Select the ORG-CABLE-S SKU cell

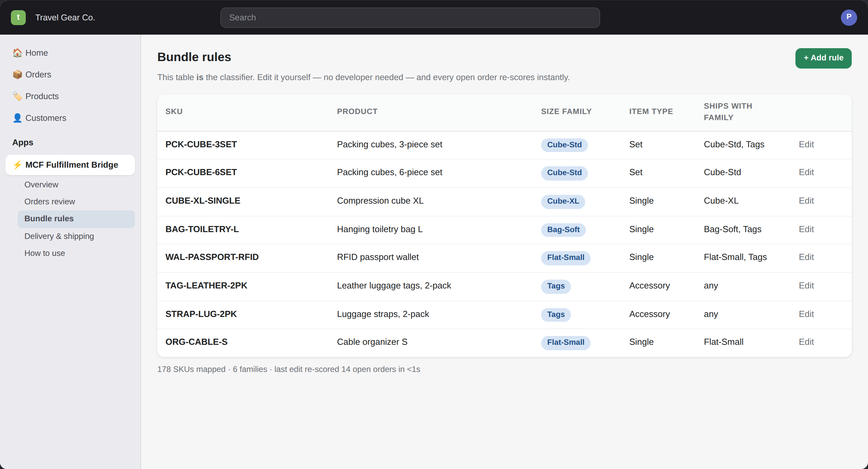point(196,342)
